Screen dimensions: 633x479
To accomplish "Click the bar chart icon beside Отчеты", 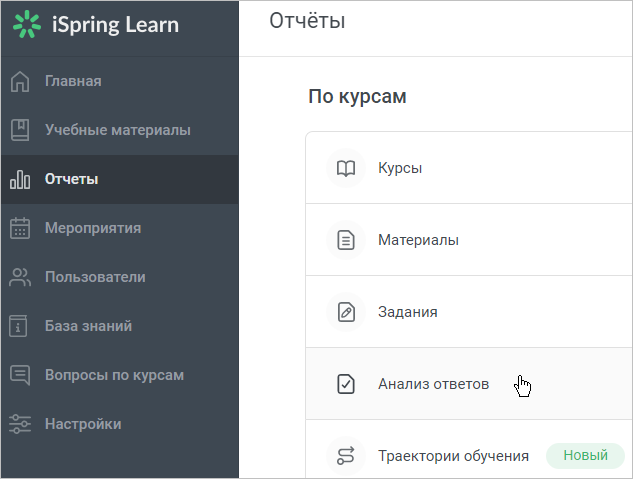I will (x=20, y=179).
